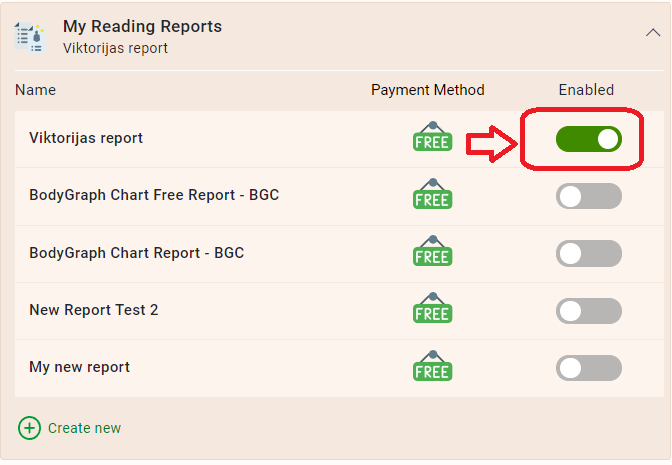The image size is (672, 465).
Task: Select the New Report Test 2 name
Action: (x=93, y=310)
